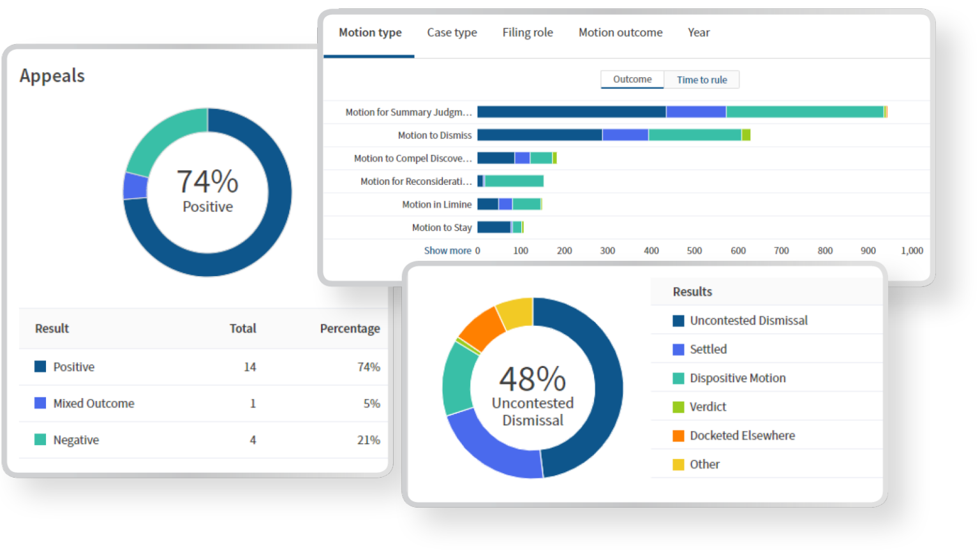
Task: Select the orange Docketed Elsewhere swatch
Action: [678, 436]
